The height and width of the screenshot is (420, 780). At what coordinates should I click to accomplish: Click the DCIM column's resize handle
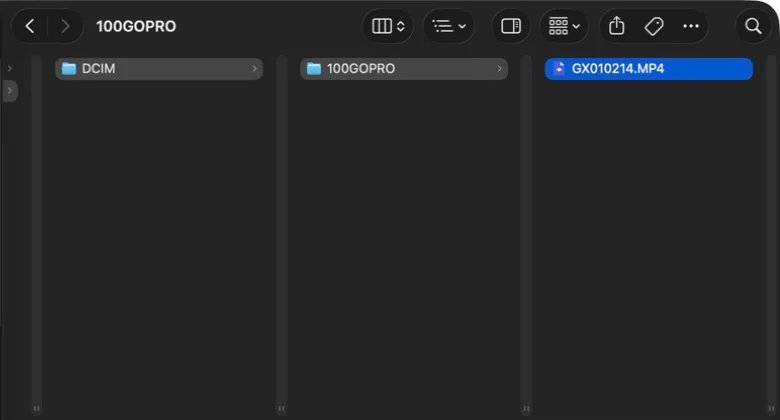coord(282,409)
